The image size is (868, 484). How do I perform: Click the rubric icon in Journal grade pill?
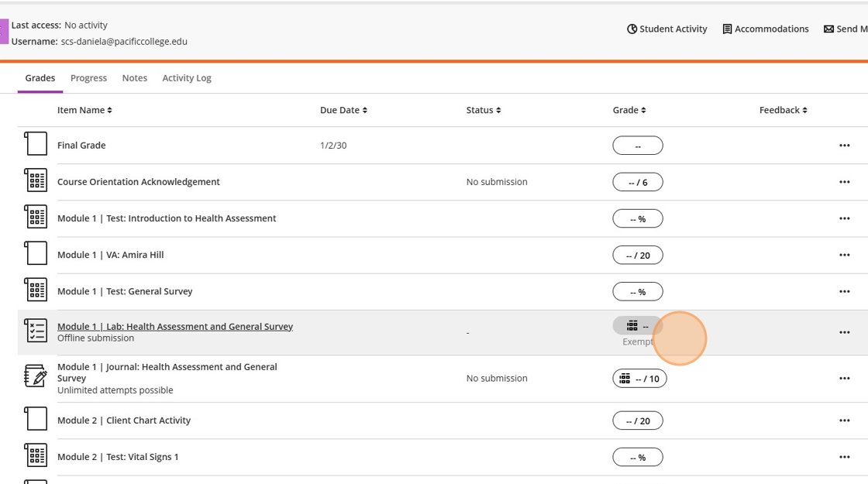point(625,379)
